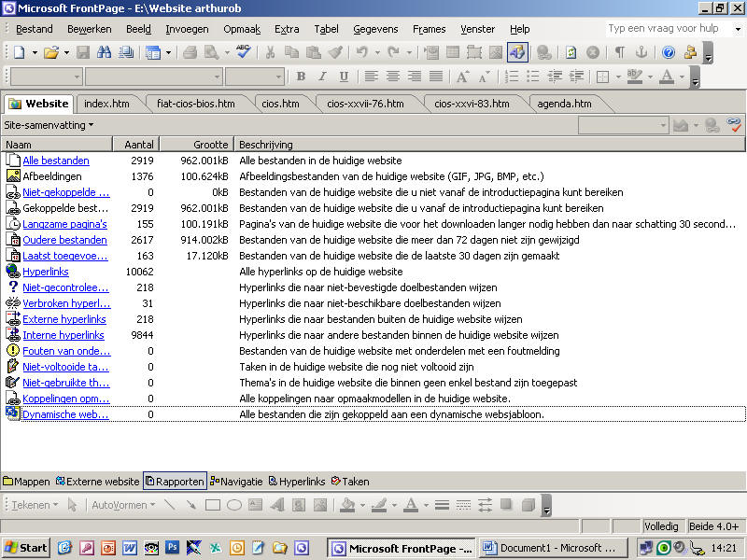Click the Stop icon in standard toolbar
This screenshot has height=560, width=747.
coord(592,52)
